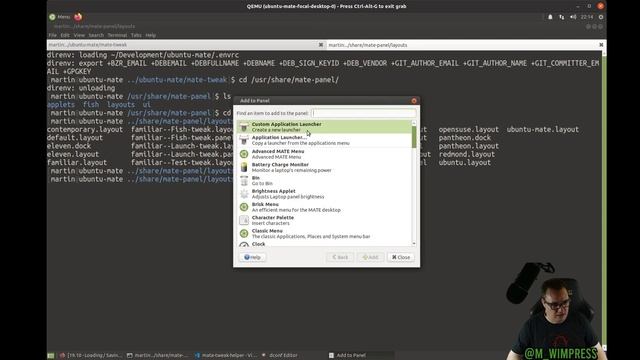Viewport: 640px width, 360px height.
Task: Click 'pantheon.dock' in the terminal output
Action: click(464, 138)
